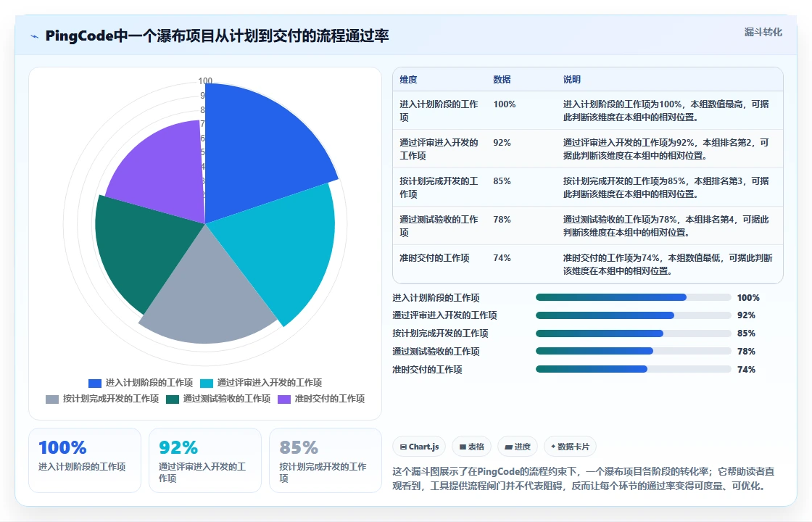Click progress label 通过评审进入开发的工作项
The width and height of the screenshot is (812, 522).
(445, 315)
